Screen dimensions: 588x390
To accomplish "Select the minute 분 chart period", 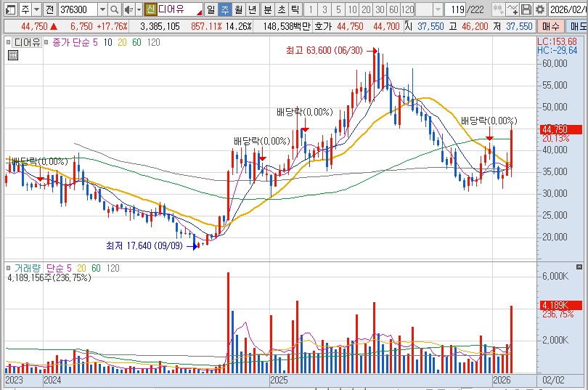I will pyautogui.click(x=268, y=9).
